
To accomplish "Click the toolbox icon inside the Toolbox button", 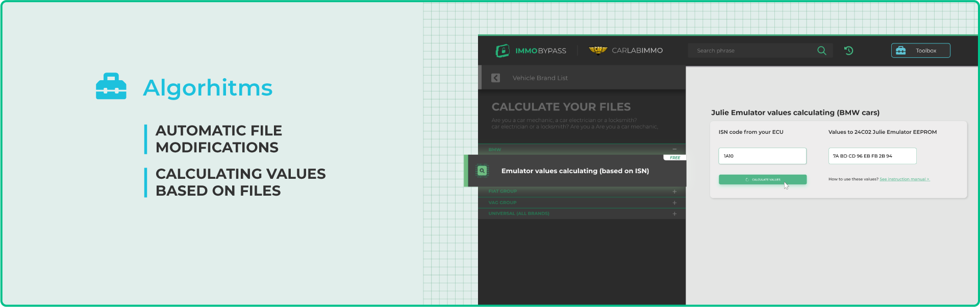I will coord(901,51).
